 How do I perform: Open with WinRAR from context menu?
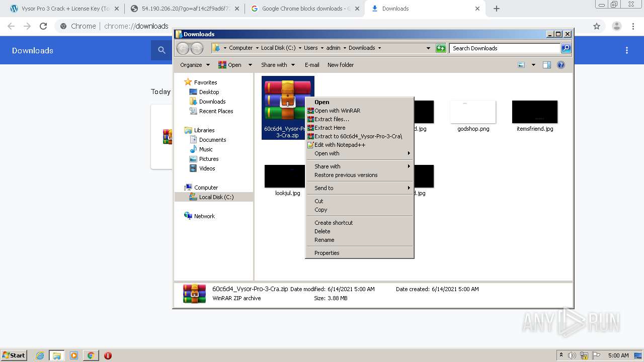(359, 111)
